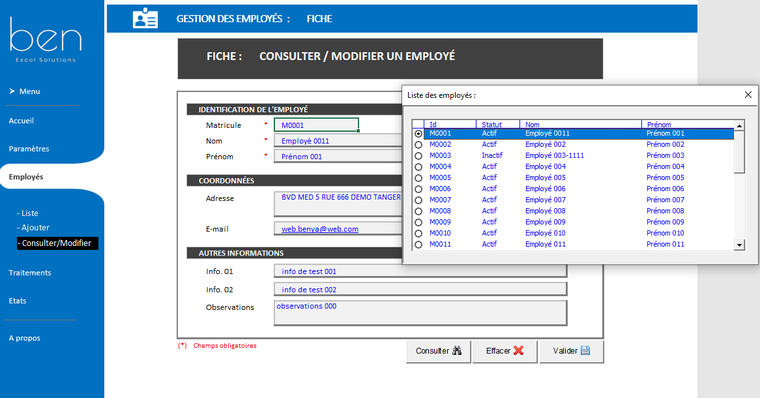Click the employee ID card icon in header
The image size is (760, 398).
coord(145,18)
